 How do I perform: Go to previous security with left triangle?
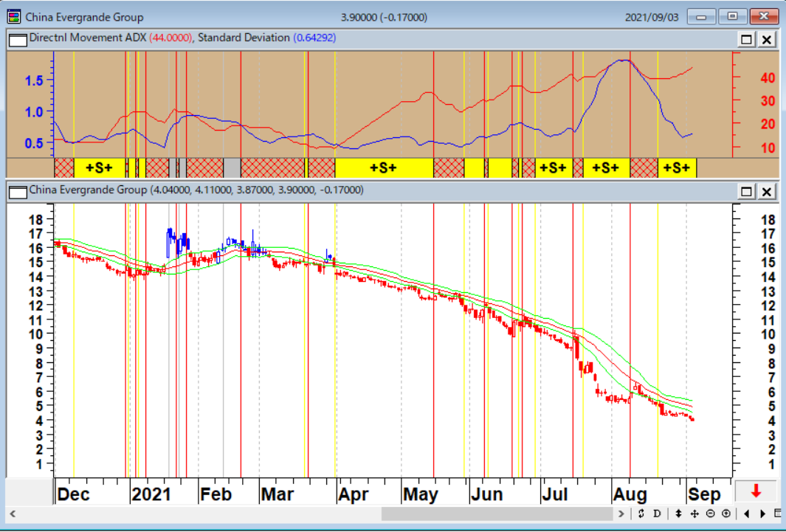[x=747, y=514]
